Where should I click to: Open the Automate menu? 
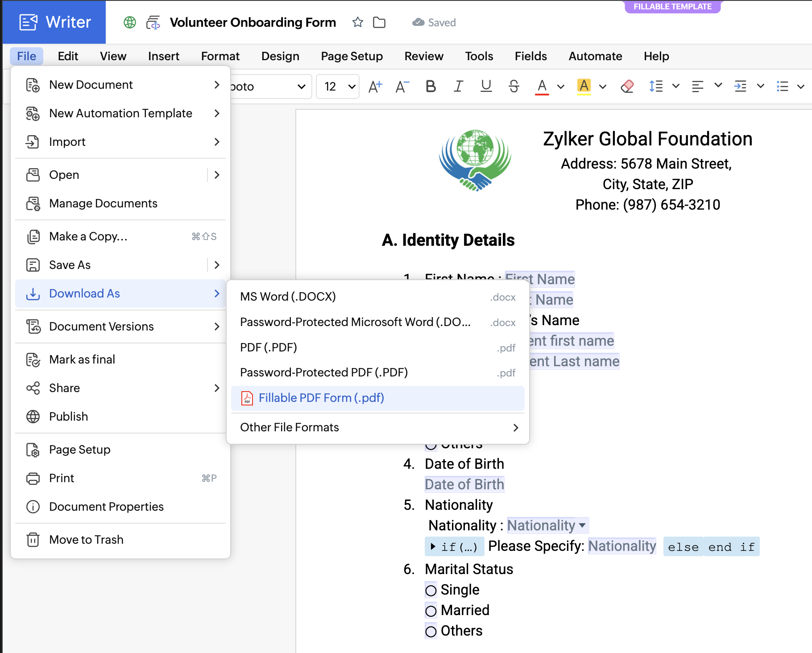pos(595,56)
